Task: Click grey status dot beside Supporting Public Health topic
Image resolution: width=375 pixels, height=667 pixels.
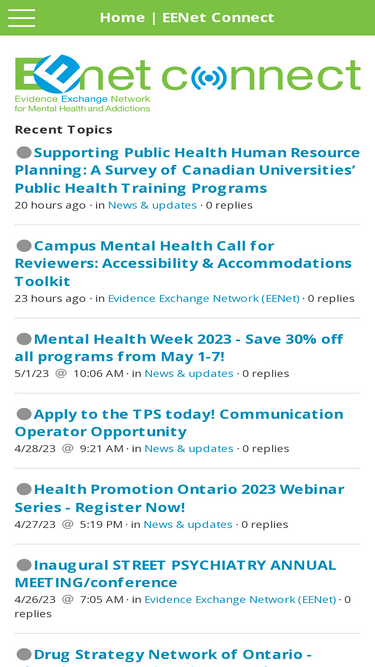Action: tap(24, 152)
